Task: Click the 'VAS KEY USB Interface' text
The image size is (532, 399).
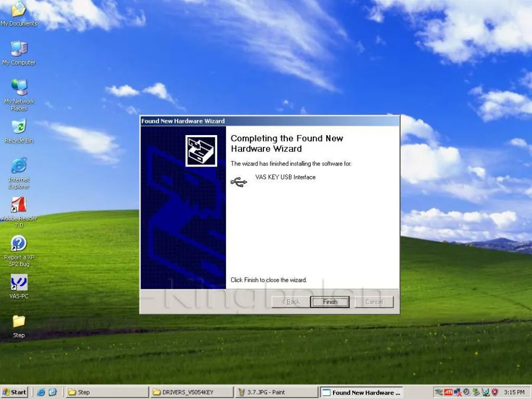Action: coord(285,177)
